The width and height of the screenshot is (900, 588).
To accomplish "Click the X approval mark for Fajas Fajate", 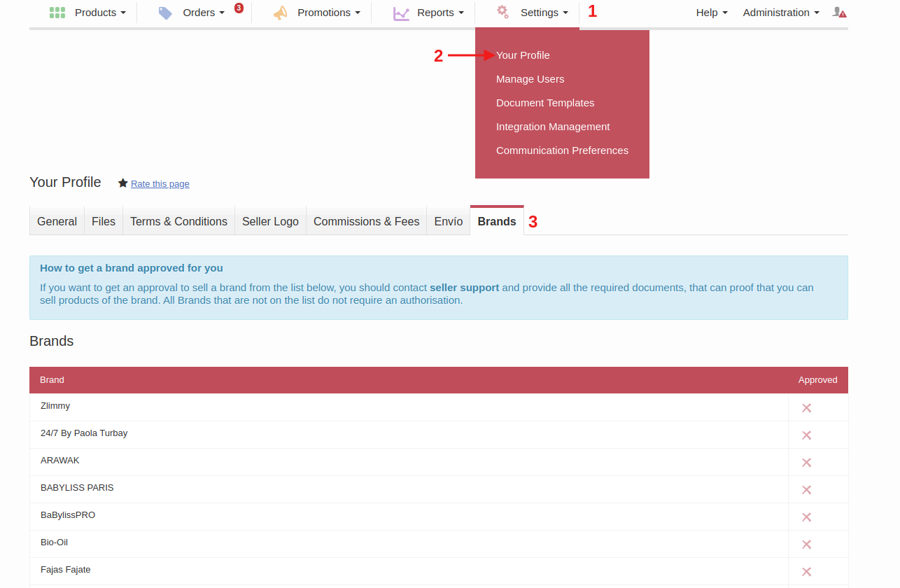I will coord(806,571).
